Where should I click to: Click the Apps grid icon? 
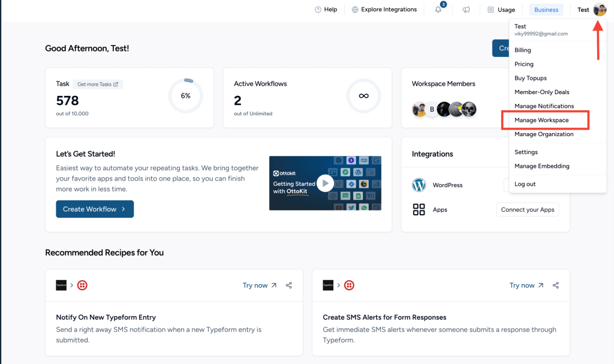click(419, 210)
